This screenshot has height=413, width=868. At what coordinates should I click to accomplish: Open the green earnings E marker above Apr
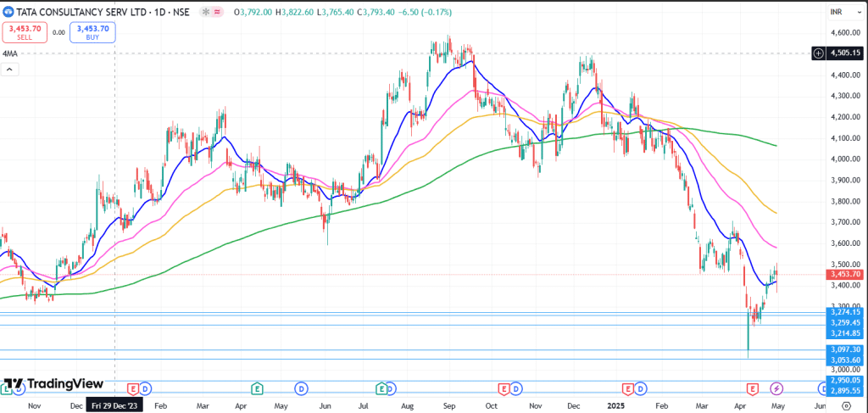pos(256,389)
